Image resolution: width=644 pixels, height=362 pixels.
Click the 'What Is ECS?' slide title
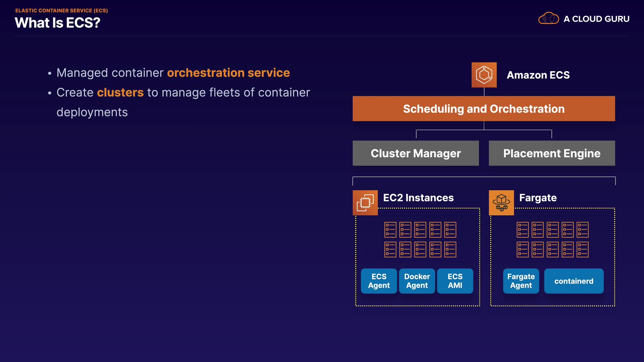(57, 23)
